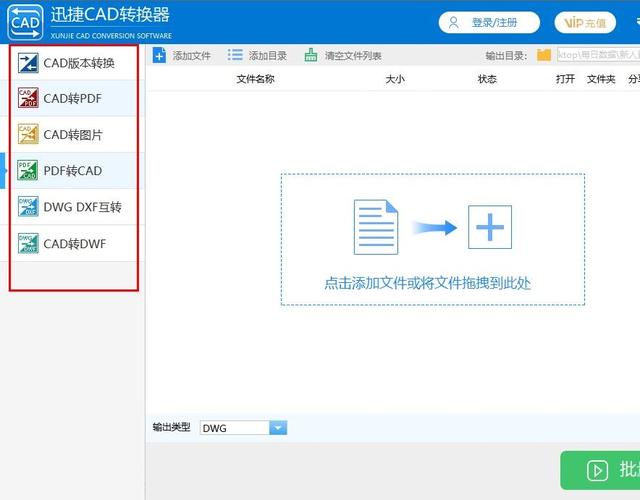Viewport: 640px width, 500px height.
Task: Click the 状态 column header
Action: [487, 79]
